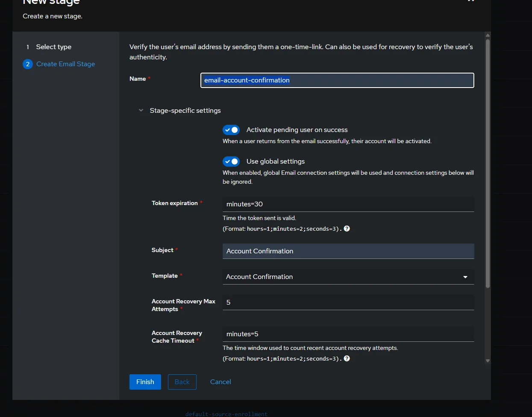
Task: Click help icon below Account Recovery Cache Timeout
Action: (x=347, y=358)
